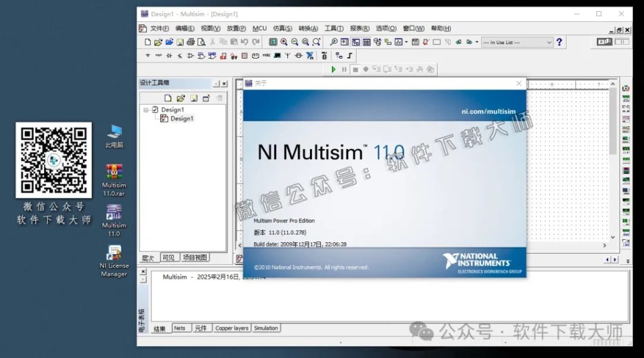Screen dimensions: 644x358
Task: Toggle the Design1 checkbox in the tree
Action: [155, 109]
